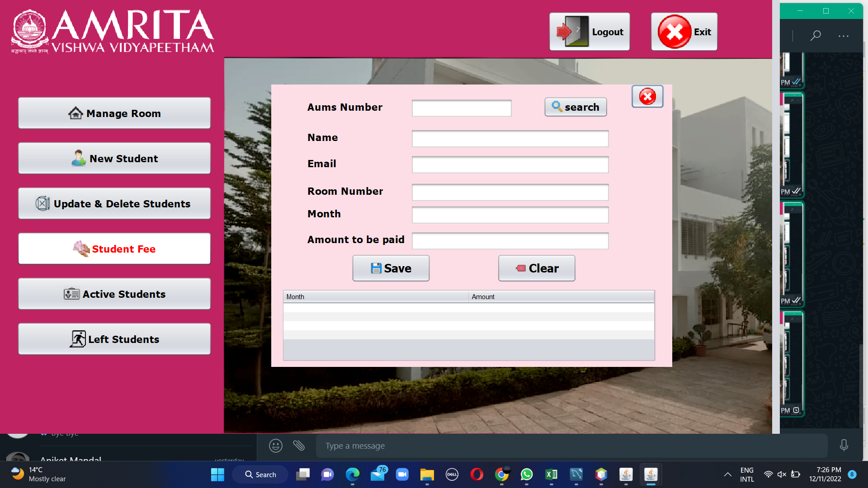The height and width of the screenshot is (488, 868).
Task: Click the red X close icon on fee form
Action: (x=647, y=96)
